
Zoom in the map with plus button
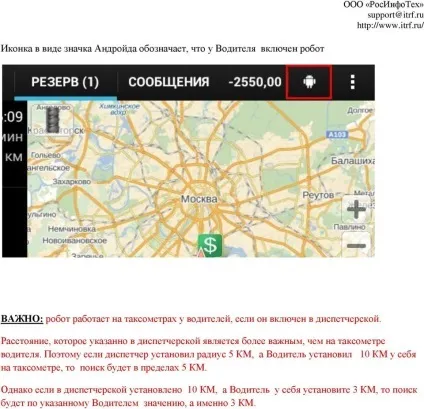click(356, 209)
